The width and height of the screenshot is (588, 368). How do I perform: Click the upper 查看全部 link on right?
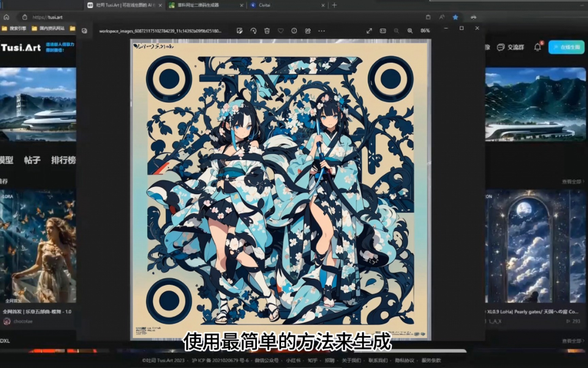click(573, 182)
